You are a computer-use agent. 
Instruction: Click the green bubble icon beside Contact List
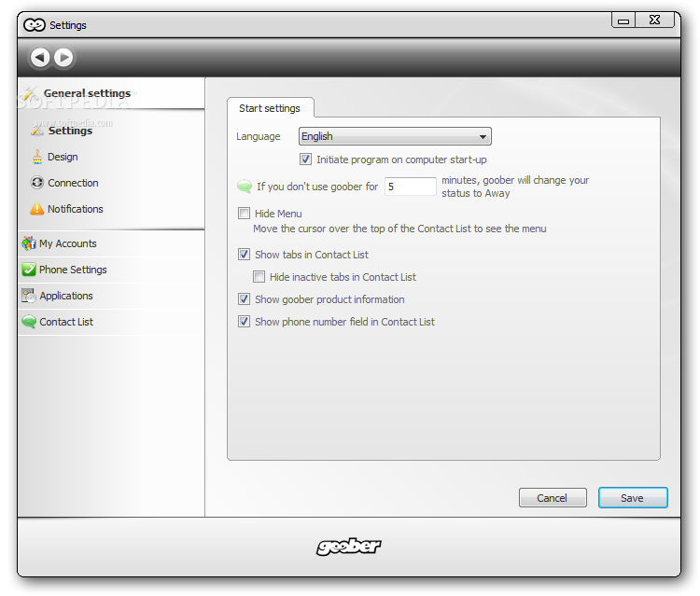tap(29, 322)
